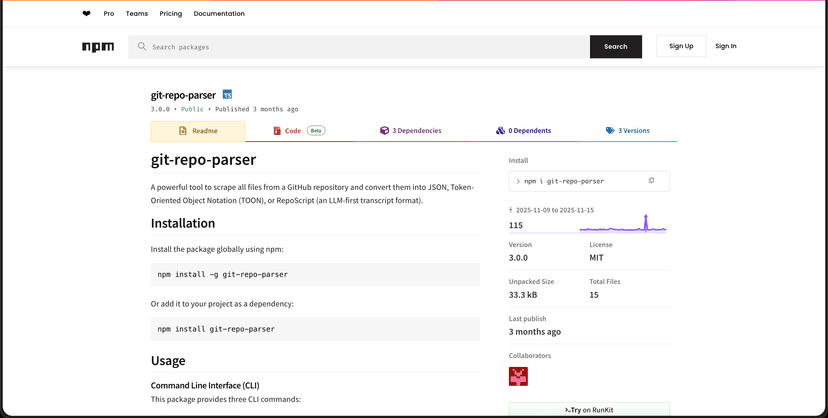Open the Documentation link
Viewport: 828px width, 418px height.
coord(219,14)
